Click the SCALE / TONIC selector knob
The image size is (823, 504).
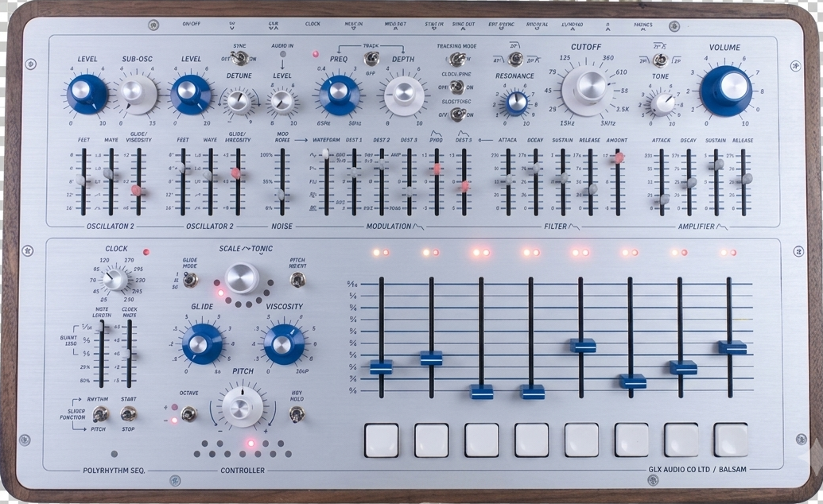[242, 277]
